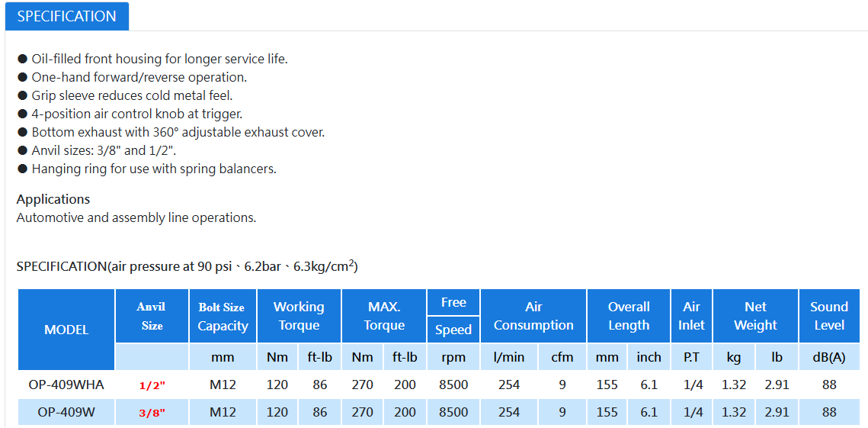Select the red 1/2" anvil size value
The width and height of the screenshot is (868, 428).
[152, 385]
